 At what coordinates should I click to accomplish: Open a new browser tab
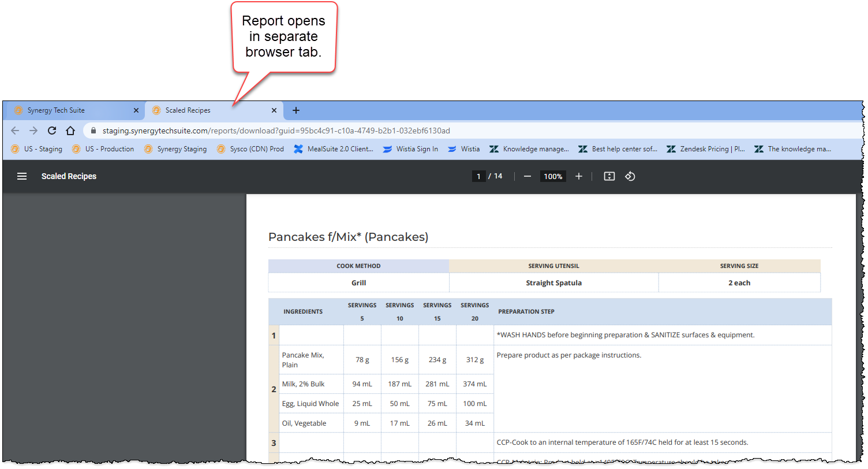click(x=296, y=110)
